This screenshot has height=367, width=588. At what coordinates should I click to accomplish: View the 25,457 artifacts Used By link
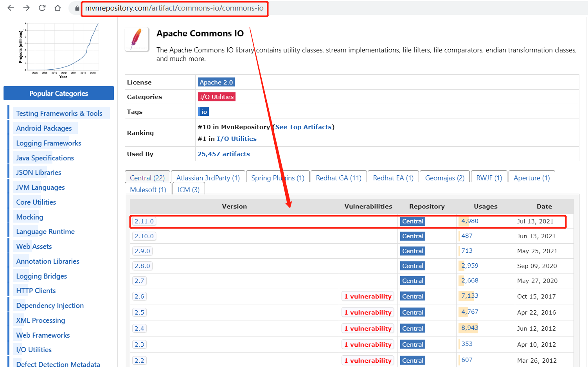[223, 154]
